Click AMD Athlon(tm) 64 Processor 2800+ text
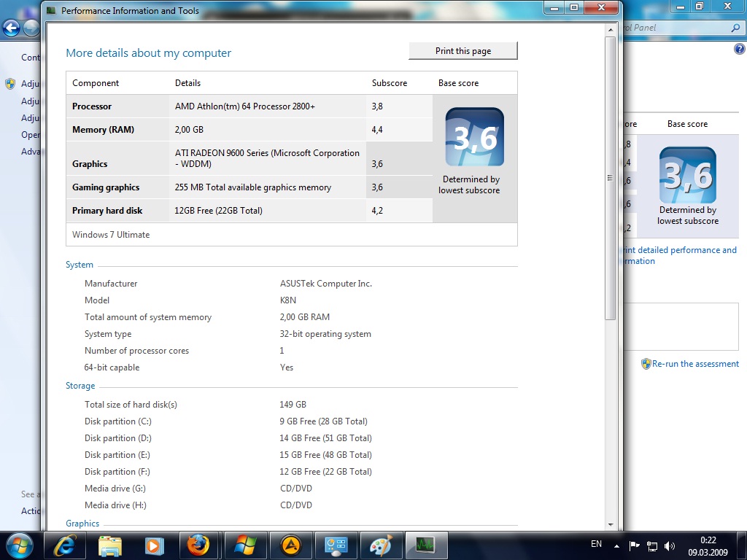 [245, 106]
